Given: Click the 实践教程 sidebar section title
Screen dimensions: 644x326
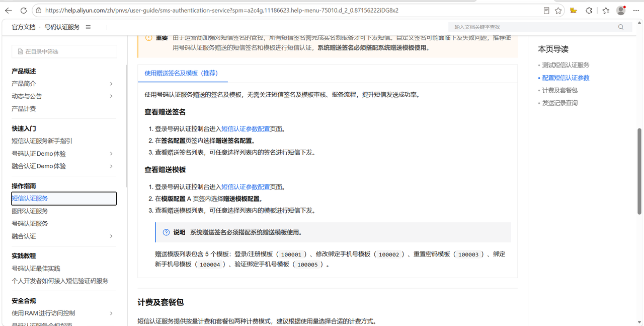Looking at the screenshot, I should 24,256.
